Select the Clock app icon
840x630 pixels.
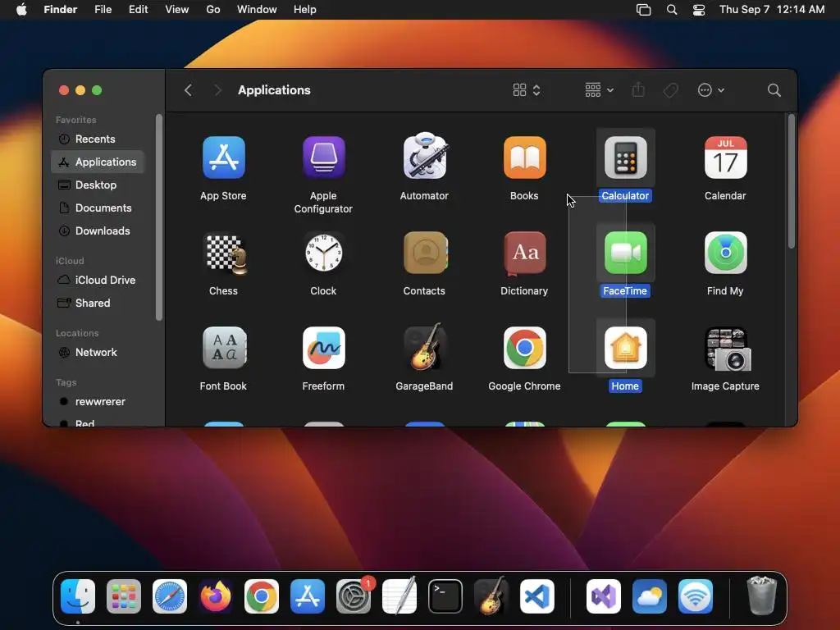click(x=323, y=253)
